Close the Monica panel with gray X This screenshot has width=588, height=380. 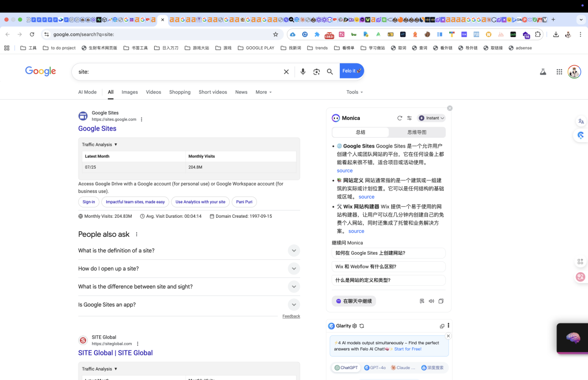[450, 108]
